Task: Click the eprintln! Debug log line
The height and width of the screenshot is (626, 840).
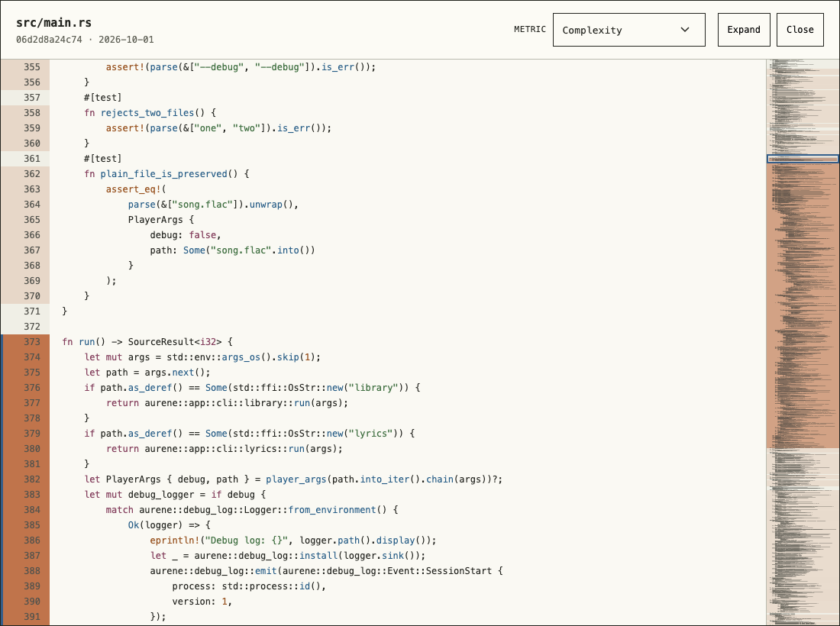Action: click(x=293, y=540)
